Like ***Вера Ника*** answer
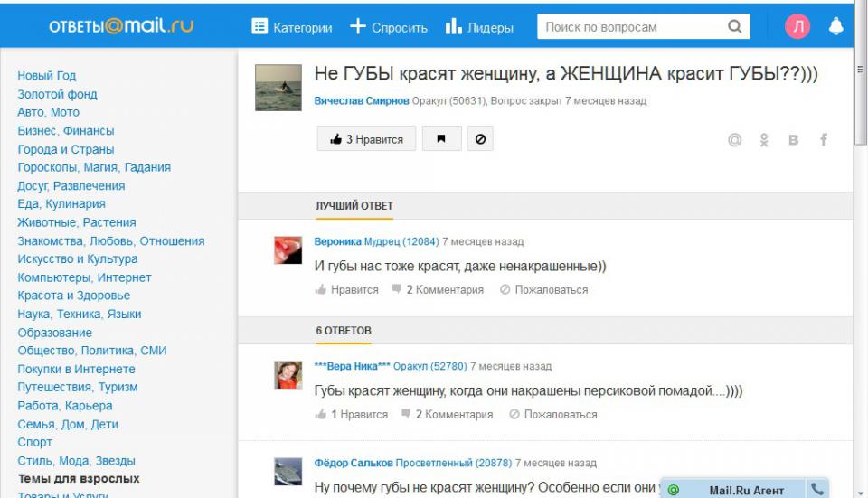This screenshot has height=498, width=868. (351, 415)
